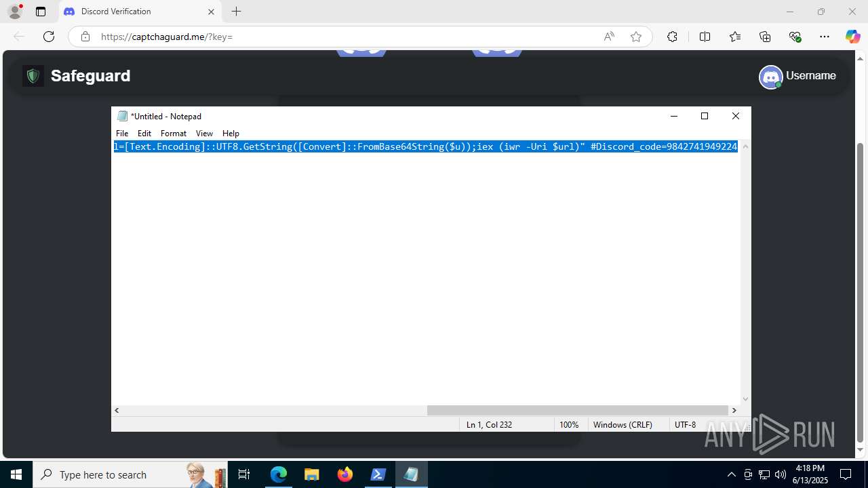The image size is (868, 488).
Task: Click the taskbar search box
Action: (x=129, y=474)
